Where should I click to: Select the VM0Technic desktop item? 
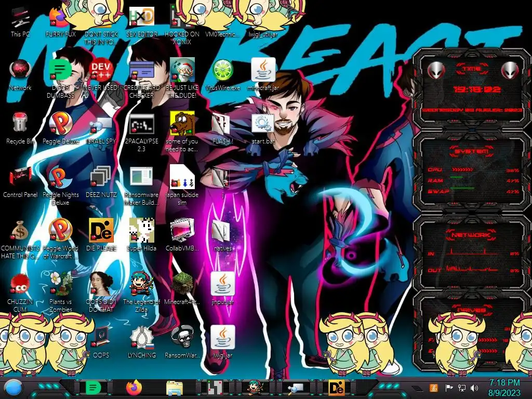point(222,34)
